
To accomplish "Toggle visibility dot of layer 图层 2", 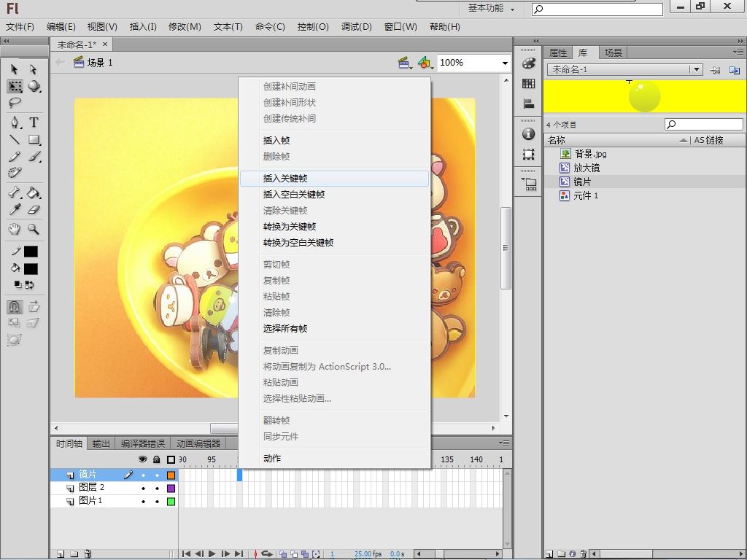I will pyautogui.click(x=143, y=488).
